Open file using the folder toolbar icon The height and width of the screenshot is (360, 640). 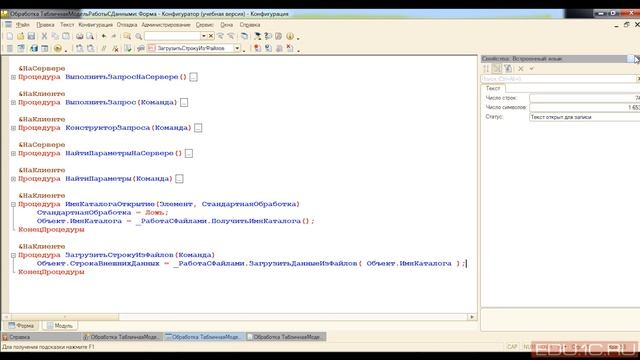click(x=20, y=36)
